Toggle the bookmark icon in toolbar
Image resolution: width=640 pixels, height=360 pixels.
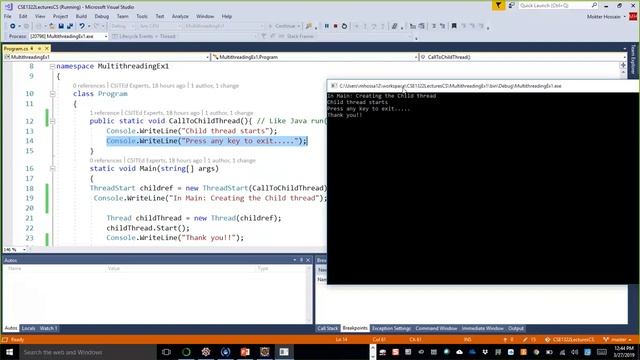[454, 26]
